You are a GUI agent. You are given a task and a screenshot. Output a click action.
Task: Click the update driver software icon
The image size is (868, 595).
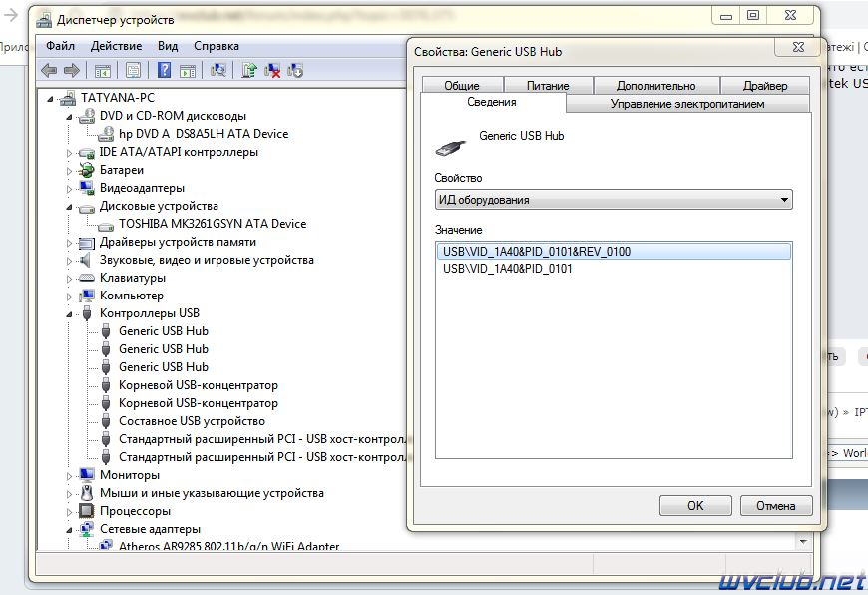(249, 70)
